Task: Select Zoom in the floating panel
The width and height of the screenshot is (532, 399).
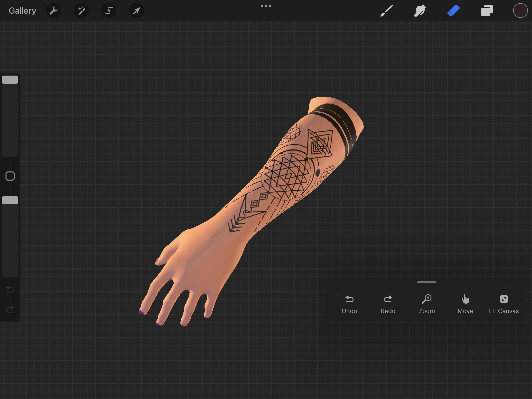Action: [x=427, y=305]
